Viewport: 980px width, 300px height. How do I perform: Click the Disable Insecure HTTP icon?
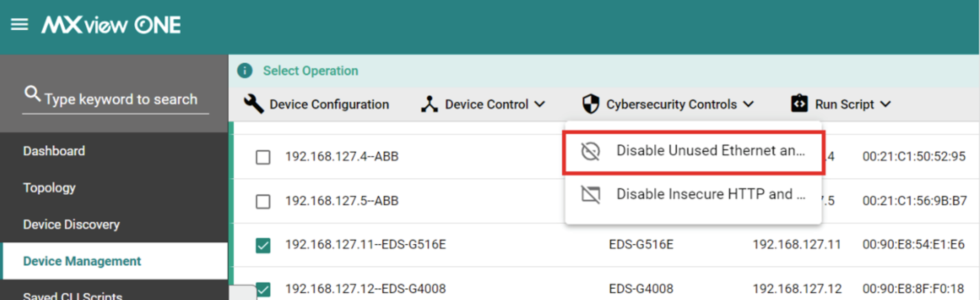click(x=591, y=194)
